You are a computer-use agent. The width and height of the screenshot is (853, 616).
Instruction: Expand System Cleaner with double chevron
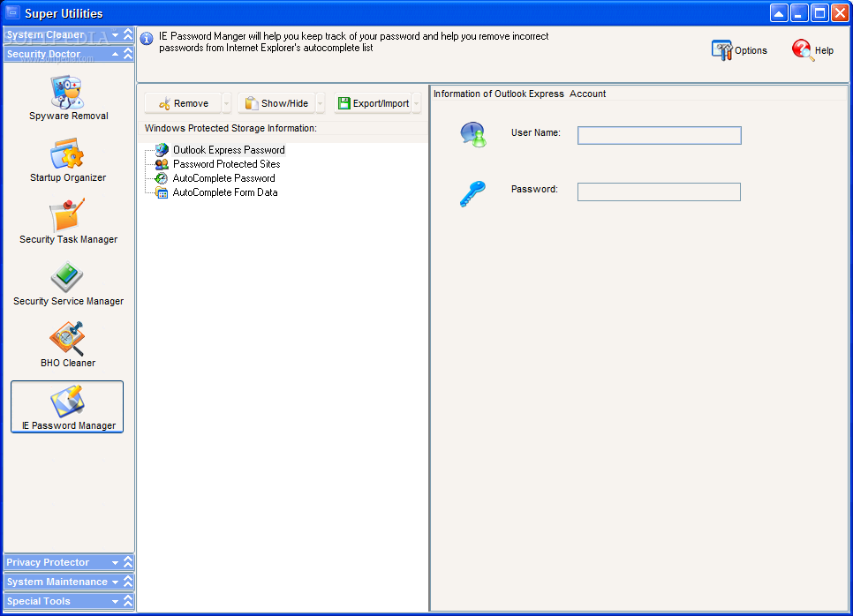[x=128, y=34]
